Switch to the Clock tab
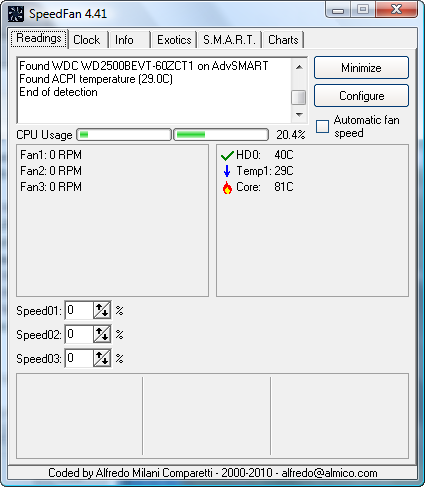This screenshot has width=425, height=487. 86,40
